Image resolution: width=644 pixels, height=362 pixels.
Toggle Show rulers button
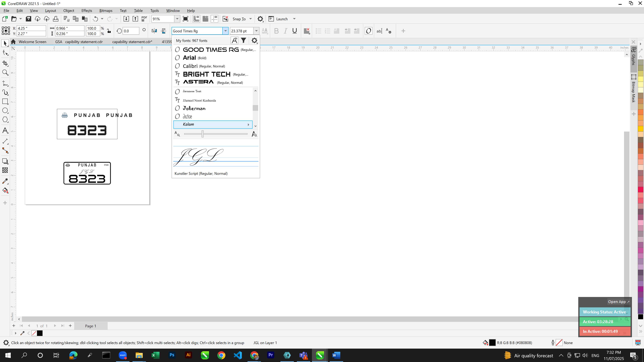click(196, 19)
